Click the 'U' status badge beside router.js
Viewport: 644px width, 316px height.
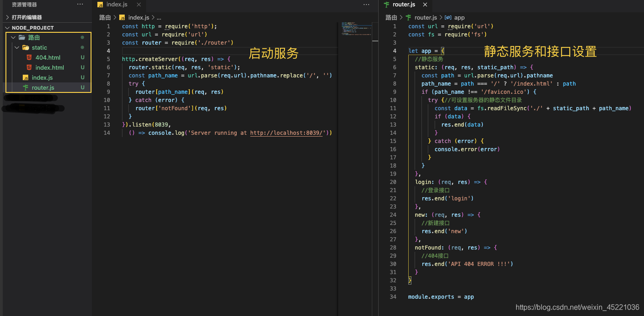tap(83, 87)
